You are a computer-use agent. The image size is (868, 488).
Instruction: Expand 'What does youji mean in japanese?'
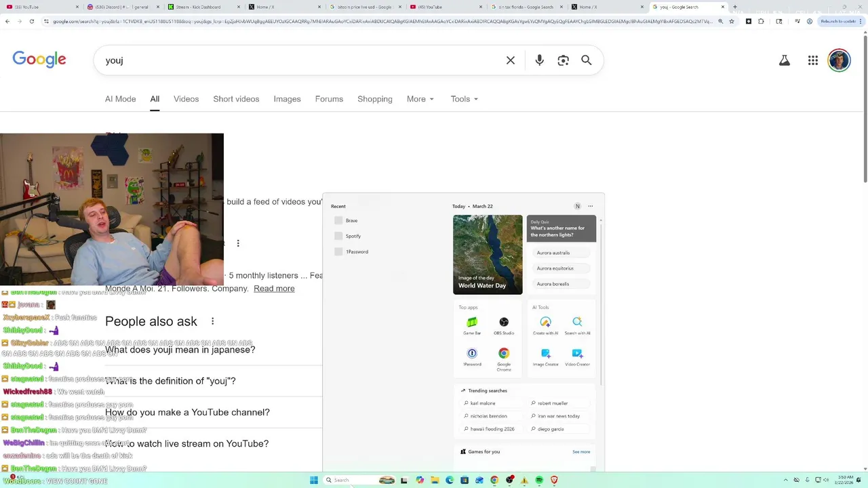pos(180,350)
